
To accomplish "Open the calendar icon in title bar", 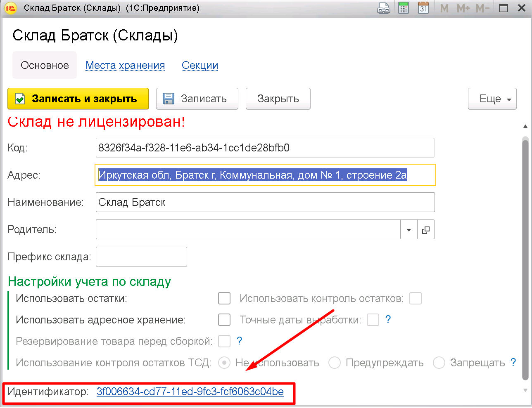I will (x=423, y=8).
